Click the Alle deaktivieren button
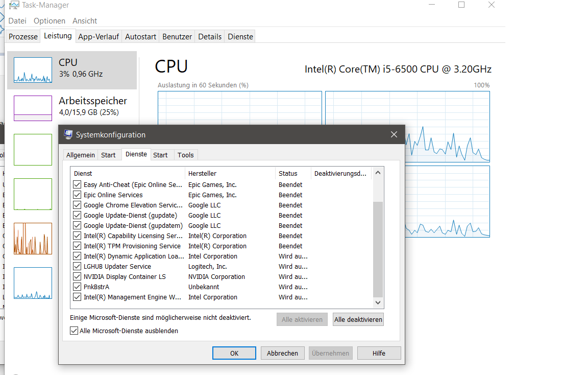Screen dimensions: 588x375 click(x=358, y=319)
